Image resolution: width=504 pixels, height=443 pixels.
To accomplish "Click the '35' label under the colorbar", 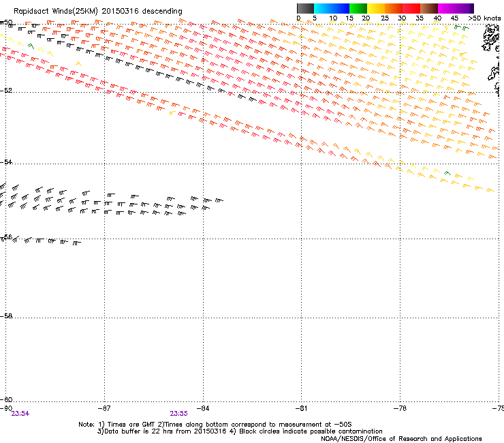I will pos(420,18).
